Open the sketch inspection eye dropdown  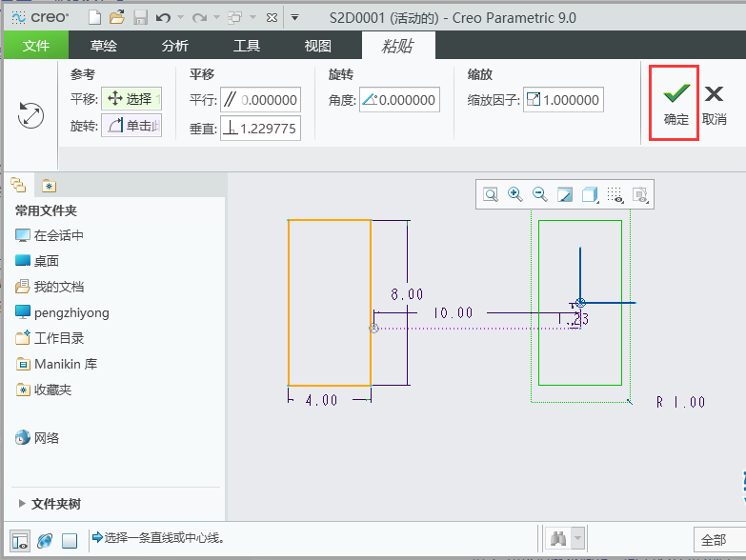(640, 194)
